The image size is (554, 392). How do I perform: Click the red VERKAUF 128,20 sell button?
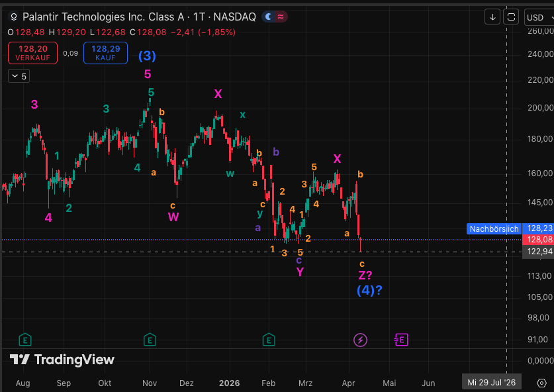(32, 52)
